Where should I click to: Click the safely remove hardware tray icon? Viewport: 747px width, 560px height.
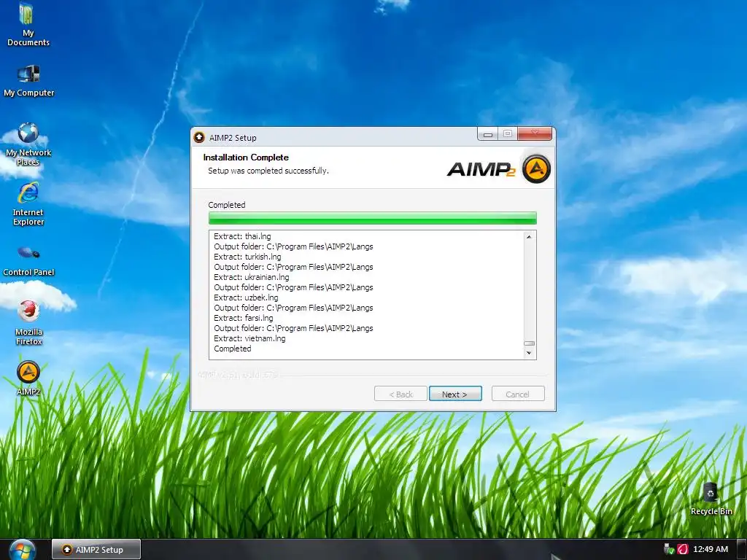tap(670, 549)
